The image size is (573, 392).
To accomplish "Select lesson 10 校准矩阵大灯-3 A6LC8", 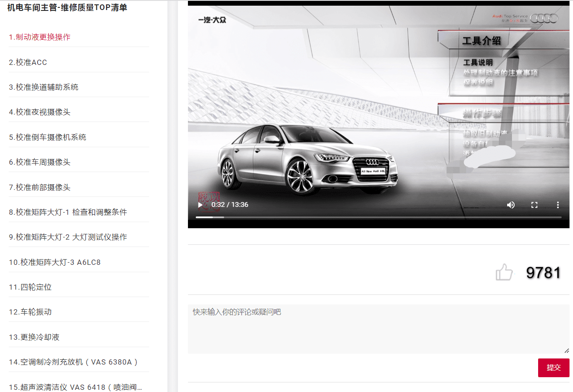I will 57,262.
